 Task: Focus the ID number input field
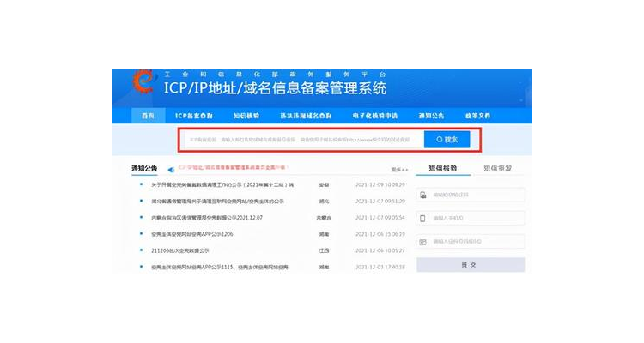[x=471, y=241]
